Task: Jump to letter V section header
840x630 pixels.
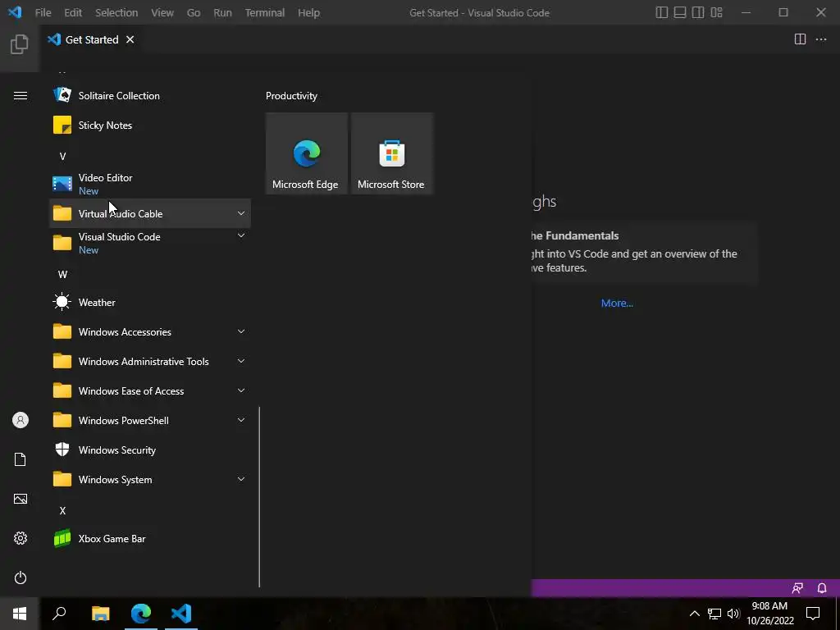Action: (62, 156)
